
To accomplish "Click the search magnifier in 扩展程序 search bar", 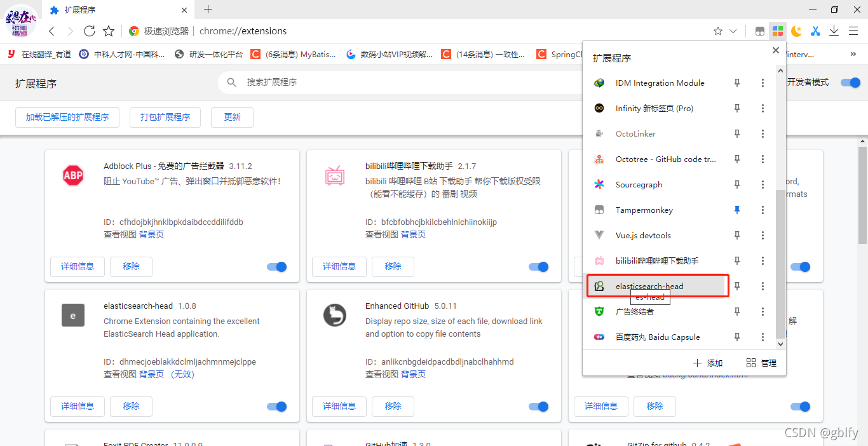I will [x=231, y=82].
